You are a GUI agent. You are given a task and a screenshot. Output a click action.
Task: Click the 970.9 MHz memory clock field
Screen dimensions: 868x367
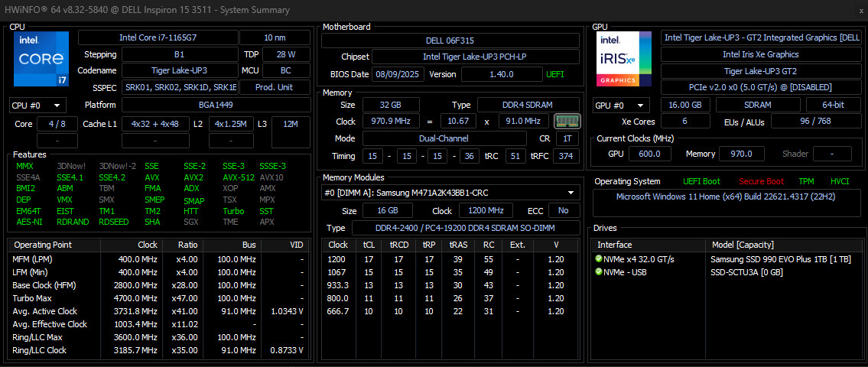click(391, 122)
